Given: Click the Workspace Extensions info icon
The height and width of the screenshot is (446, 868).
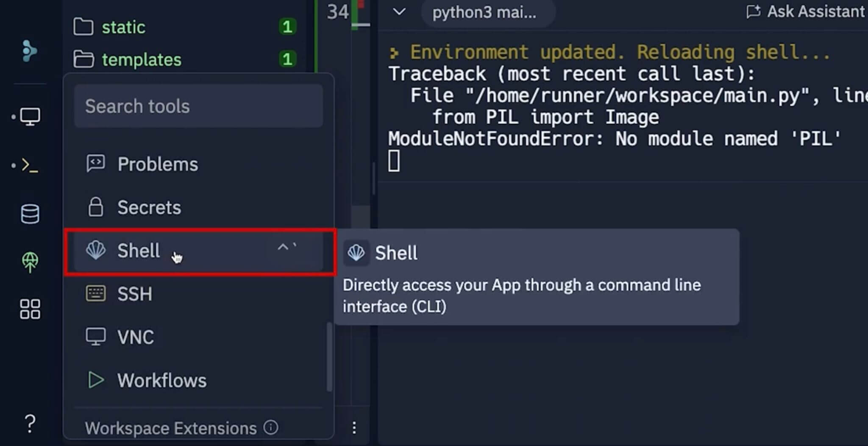Looking at the screenshot, I should [x=270, y=427].
